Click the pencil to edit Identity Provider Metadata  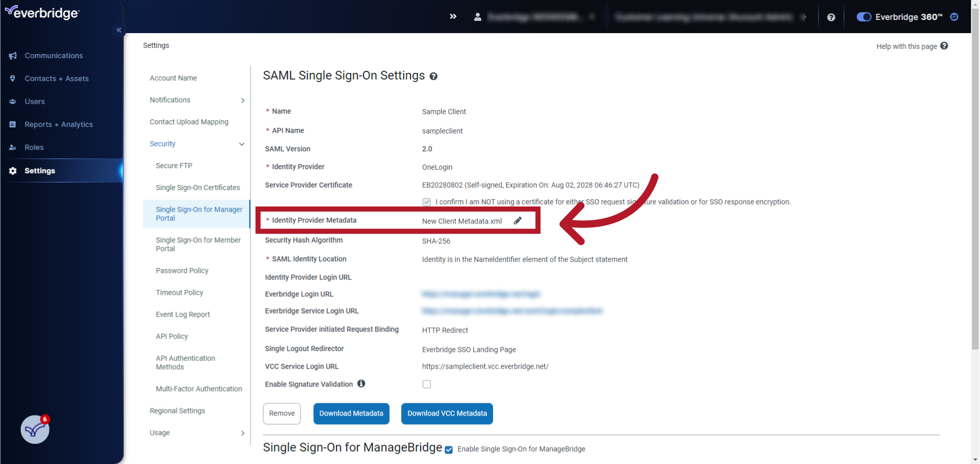click(518, 220)
